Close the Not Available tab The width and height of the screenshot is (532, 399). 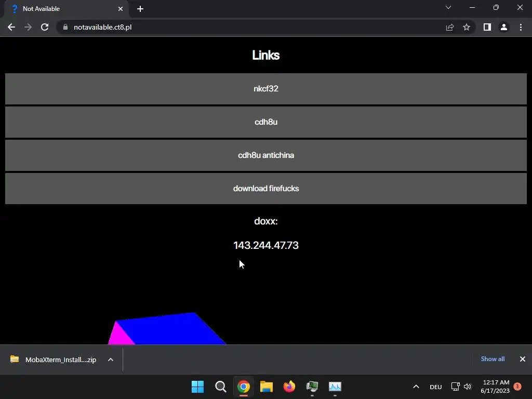click(121, 9)
